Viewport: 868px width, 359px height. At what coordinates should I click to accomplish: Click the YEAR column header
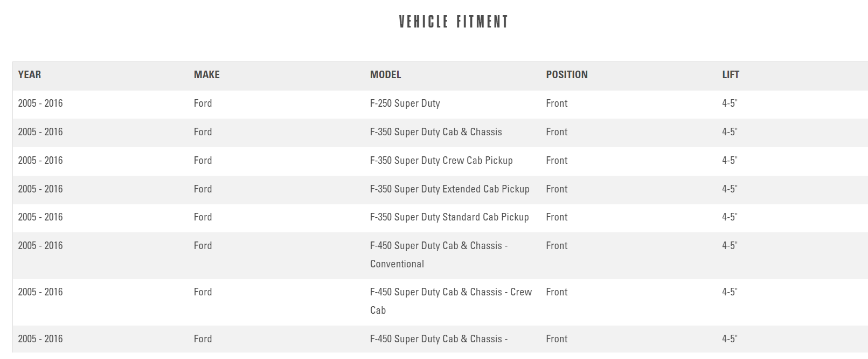coord(30,75)
